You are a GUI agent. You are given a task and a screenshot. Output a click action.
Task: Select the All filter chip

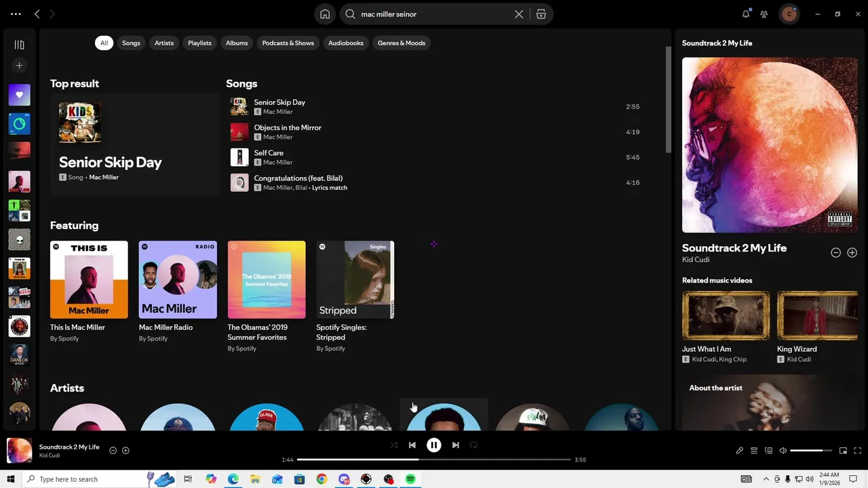coord(104,43)
